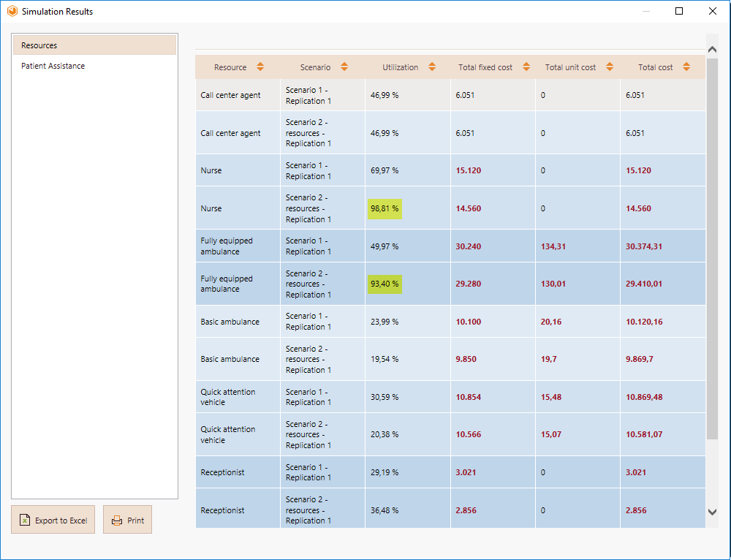Viewport: 731px width, 560px height.
Task: Click unit cost value 20,16
Action: pyautogui.click(x=551, y=322)
